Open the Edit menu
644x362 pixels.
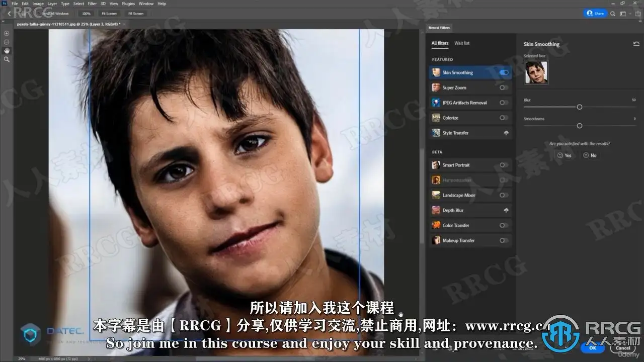pyautogui.click(x=25, y=4)
